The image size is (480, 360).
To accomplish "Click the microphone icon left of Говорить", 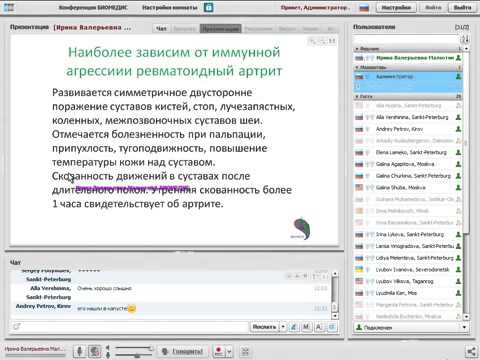I will coord(165,351).
